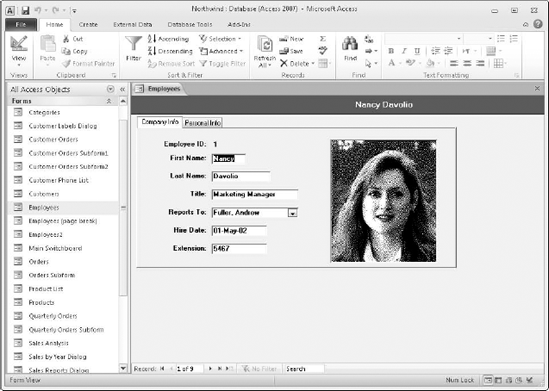Collapse the navigation pane with chevrons

(x=123, y=89)
